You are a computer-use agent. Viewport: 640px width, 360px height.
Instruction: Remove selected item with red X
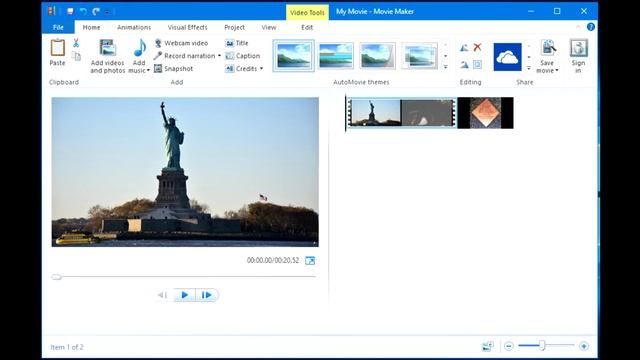pyautogui.click(x=477, y=47)
